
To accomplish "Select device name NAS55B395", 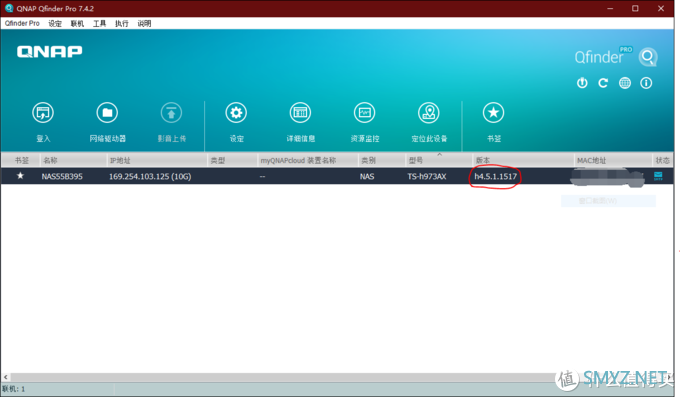I will (62, 176).
